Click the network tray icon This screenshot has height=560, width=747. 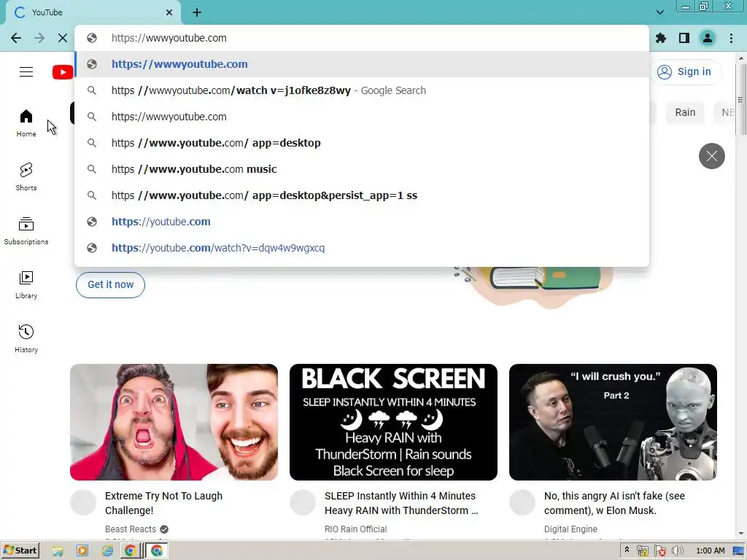tap(642, 551)
